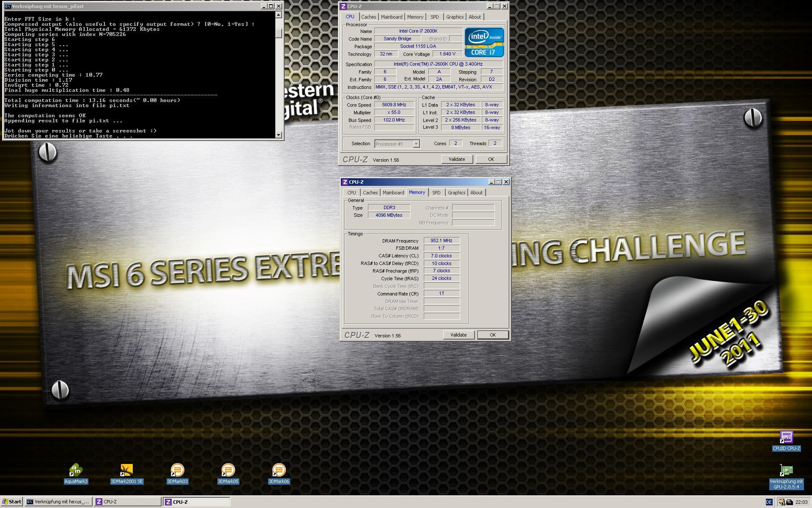Expand the Processor #1 selection dropdown
The height and width of the screenshot is (508, 812).
[416, 144]
